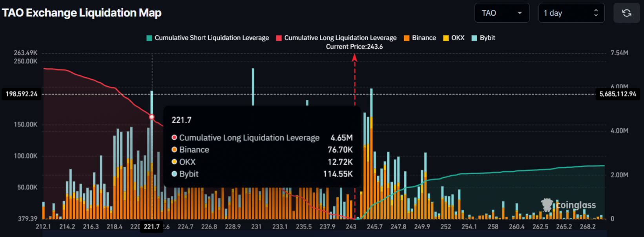The height and width of the screenshot is (237, 644).
Task: Click the tall Bybit bar near 231
Action: (253, 86)
